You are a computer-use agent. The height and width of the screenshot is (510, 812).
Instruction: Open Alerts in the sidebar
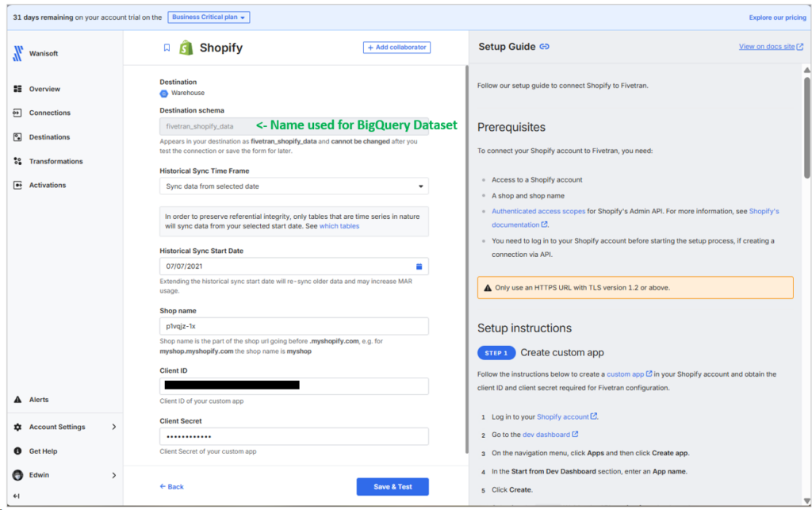pos(39,400)
